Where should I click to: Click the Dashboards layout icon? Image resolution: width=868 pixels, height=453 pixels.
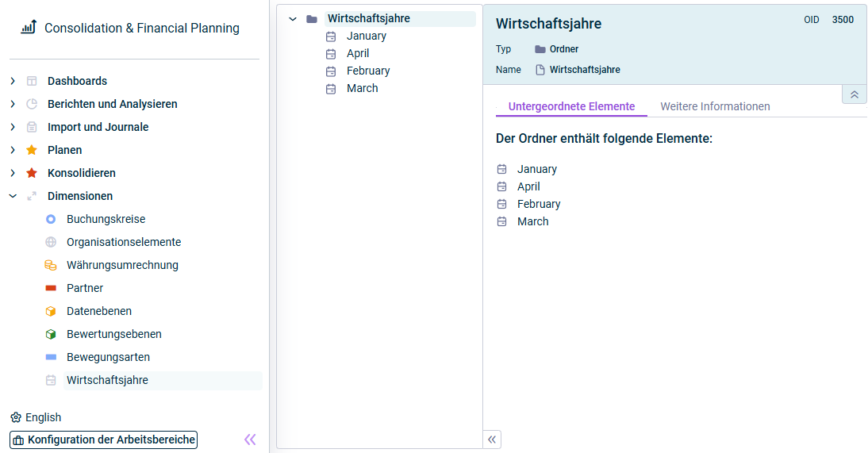click(x=32, y=81)
